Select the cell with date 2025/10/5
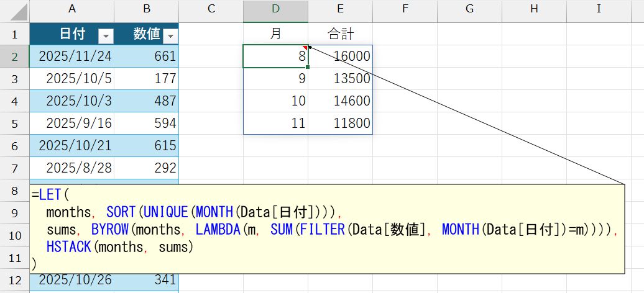The width and height of the screenshot is (644, 293). click(72, 78)
